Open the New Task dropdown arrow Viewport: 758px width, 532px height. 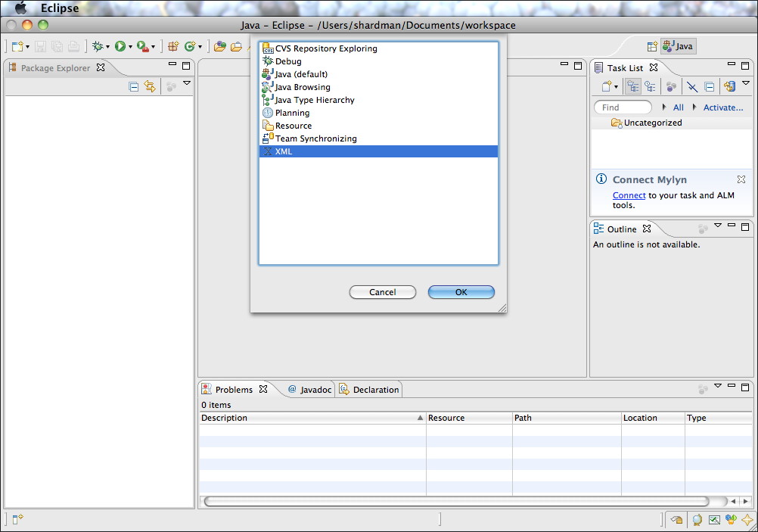(616, 87)
